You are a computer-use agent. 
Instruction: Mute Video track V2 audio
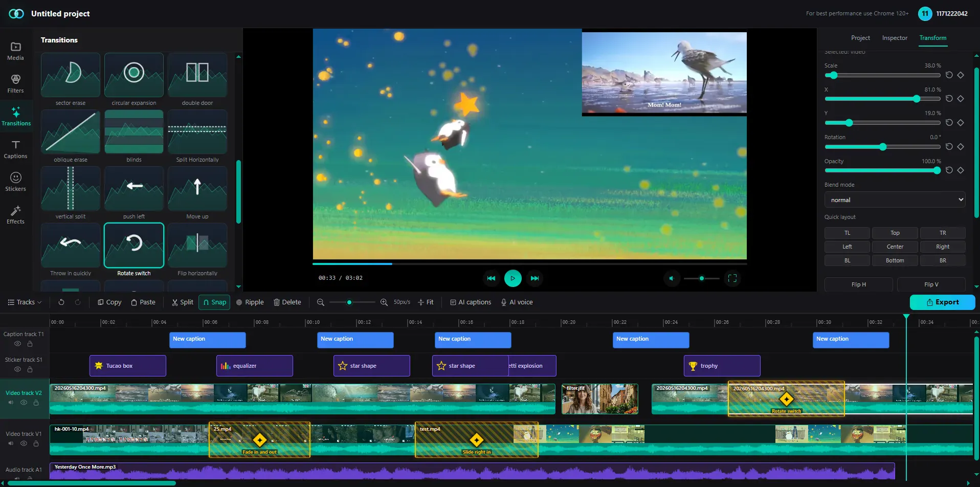11,403
